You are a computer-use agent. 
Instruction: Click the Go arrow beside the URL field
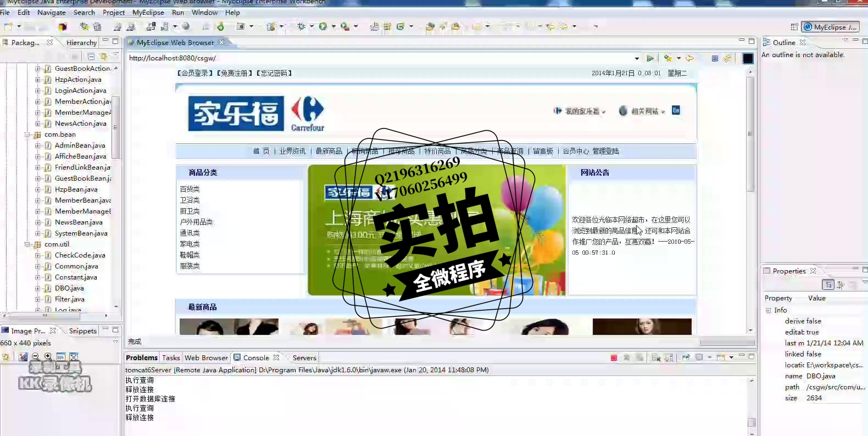click(650, 58)
